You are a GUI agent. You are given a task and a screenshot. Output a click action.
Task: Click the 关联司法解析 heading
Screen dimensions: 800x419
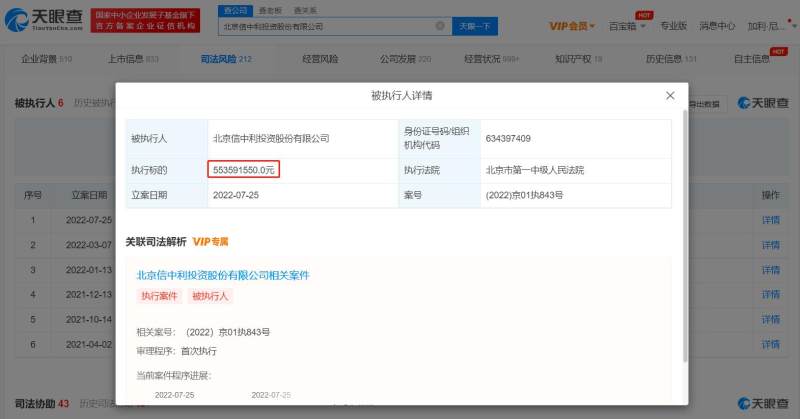(x=156, y=242)
